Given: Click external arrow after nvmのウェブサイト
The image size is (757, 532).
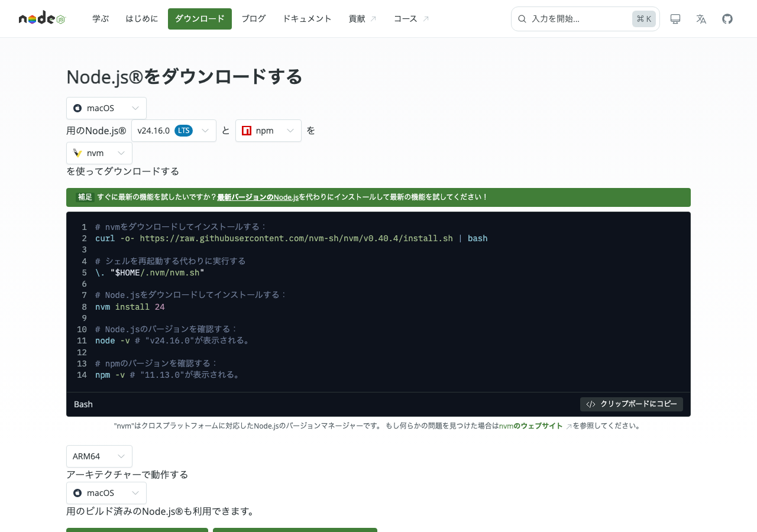Looking at the screenshot, I should click(x=569, y=426).
